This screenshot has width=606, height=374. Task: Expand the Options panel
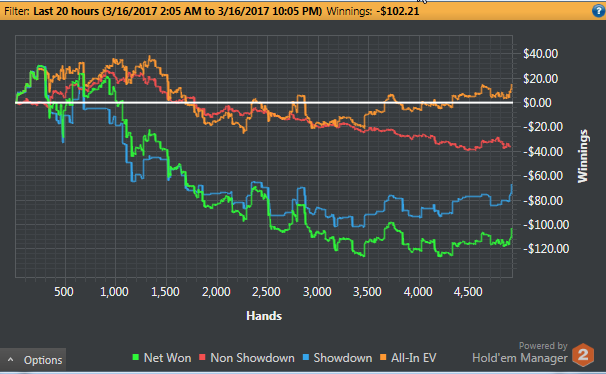[x=33, y=360]
